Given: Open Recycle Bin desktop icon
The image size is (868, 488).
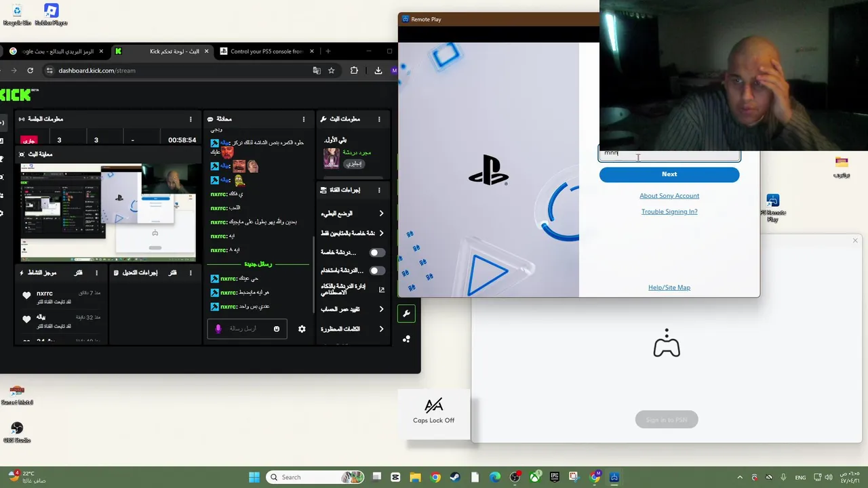Looking at the screenshot, I should pos(17,15).
